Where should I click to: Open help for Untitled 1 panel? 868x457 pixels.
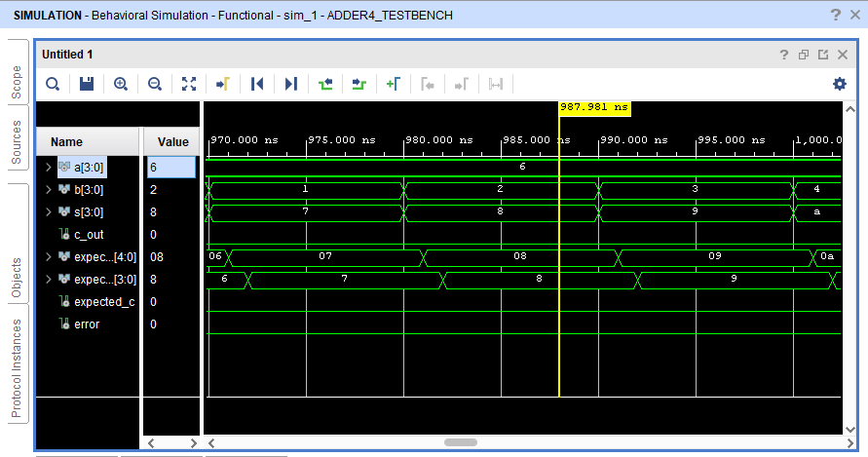tap(784, 55)
